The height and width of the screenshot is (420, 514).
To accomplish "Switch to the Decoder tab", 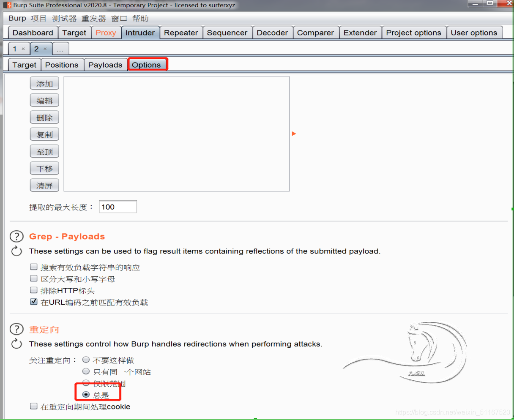I will [272, 33].
